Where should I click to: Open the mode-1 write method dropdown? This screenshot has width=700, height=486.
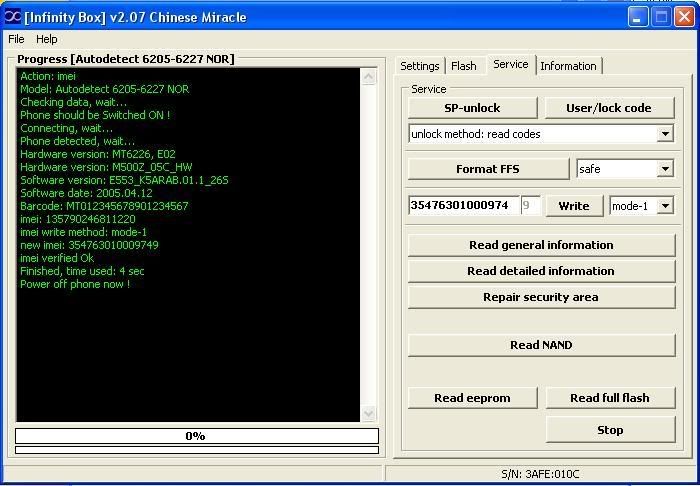tap(665, 206)
